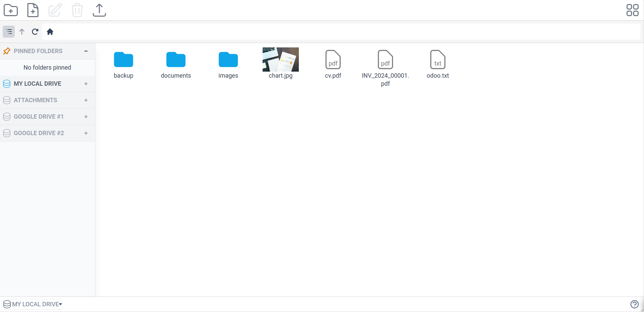Go to the home directory

[x=50, y=32]
